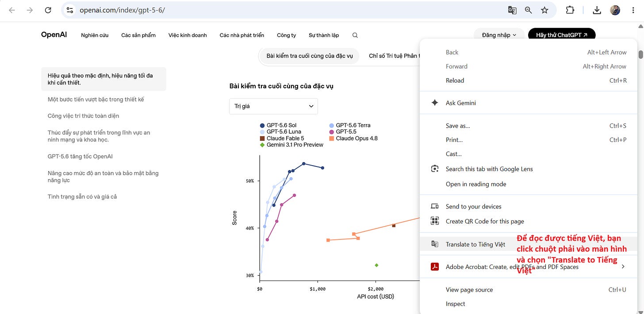Open the Trị giá dropdown
The width and height of the screenshot is (644, 314).
point(273,106)
